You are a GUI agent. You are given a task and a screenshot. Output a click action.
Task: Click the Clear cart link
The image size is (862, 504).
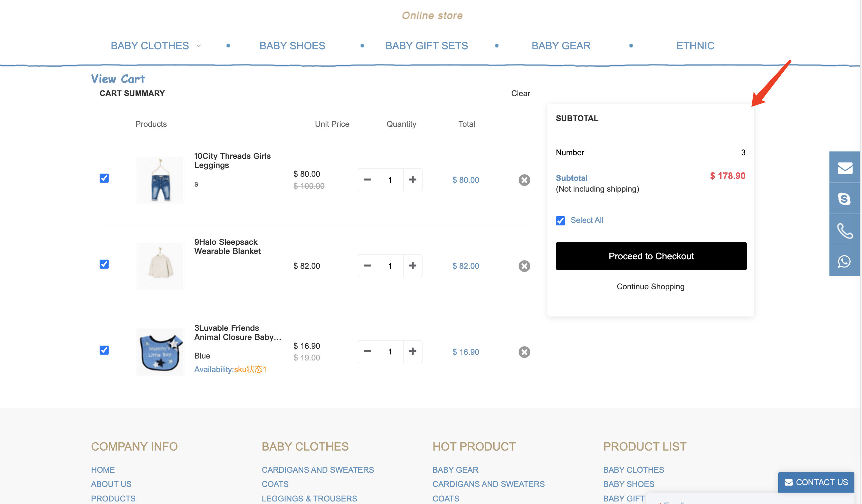pyautogui.click(x=520, y=93)
